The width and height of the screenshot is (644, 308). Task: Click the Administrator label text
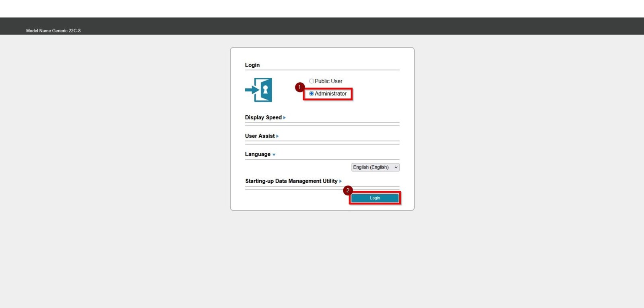[330, 94]
